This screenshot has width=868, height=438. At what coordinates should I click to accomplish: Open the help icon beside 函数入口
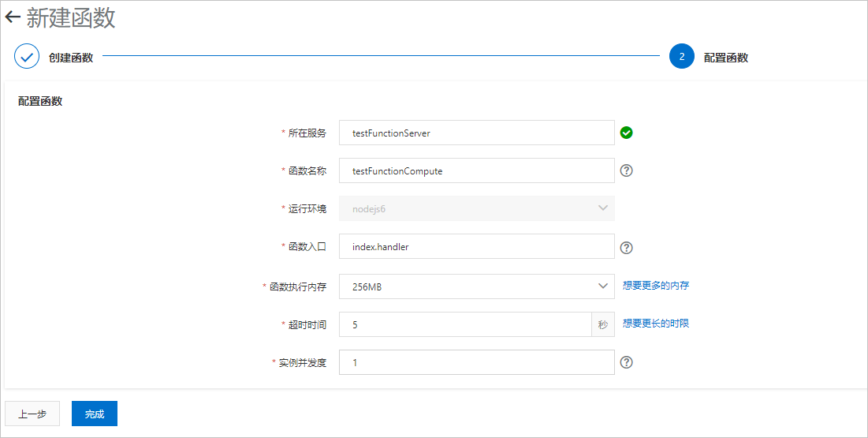point(626,247)
